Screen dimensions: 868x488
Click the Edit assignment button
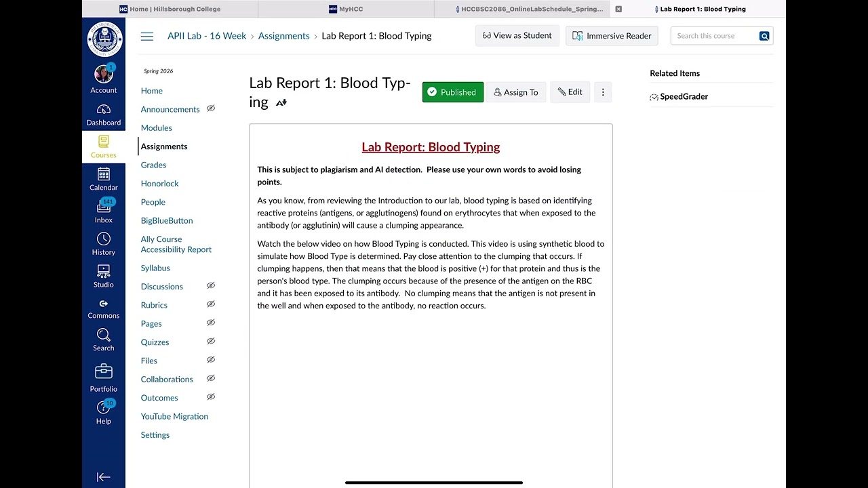pyautogui.click(x=570, y=92)
